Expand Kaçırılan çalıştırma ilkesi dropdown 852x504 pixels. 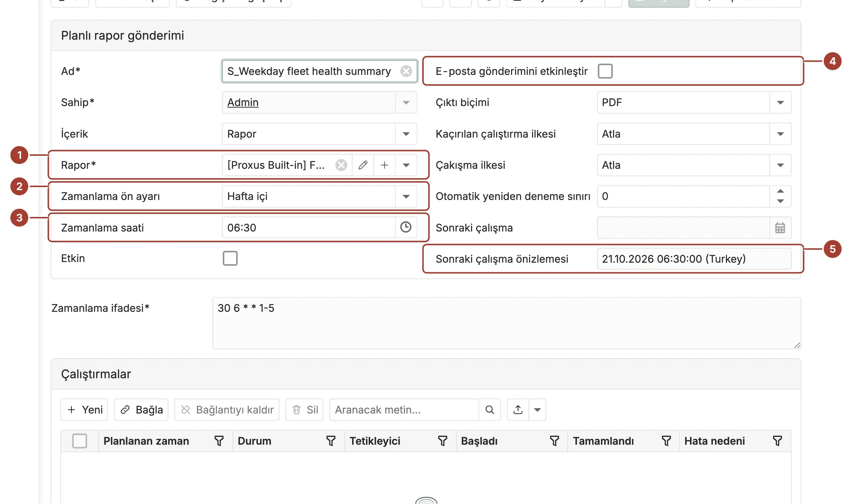(x=780, y=134)
